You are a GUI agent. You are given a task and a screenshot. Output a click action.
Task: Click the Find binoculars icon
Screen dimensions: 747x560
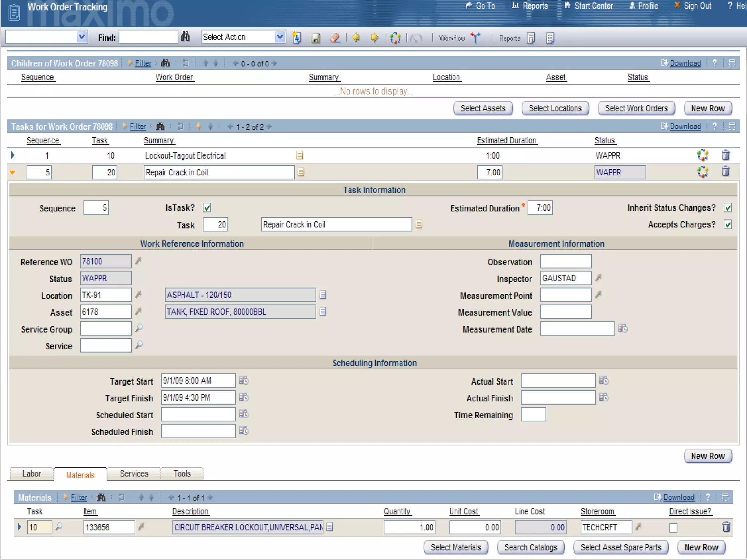[x=185, y=37]
